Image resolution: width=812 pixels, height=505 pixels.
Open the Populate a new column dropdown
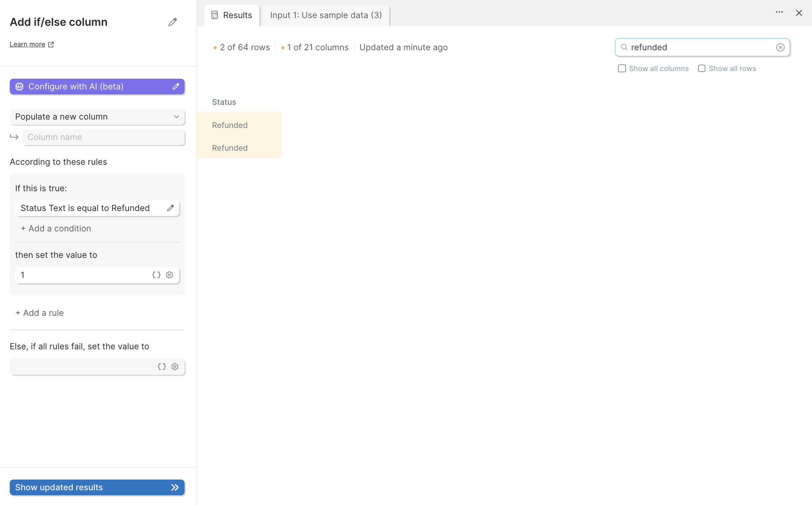pyautogui.click(x=97, y=117)
